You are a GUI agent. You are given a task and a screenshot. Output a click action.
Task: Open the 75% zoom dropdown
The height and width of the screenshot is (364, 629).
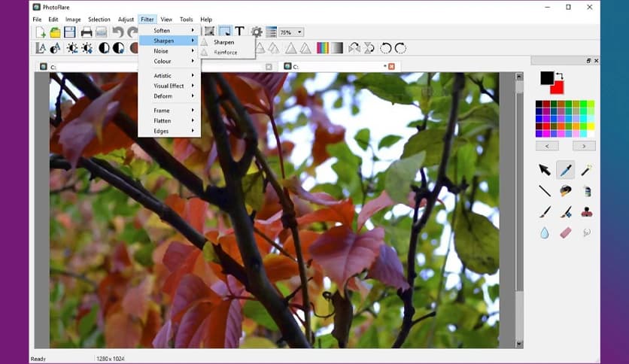pyautogui.click(x=291, y=32)
